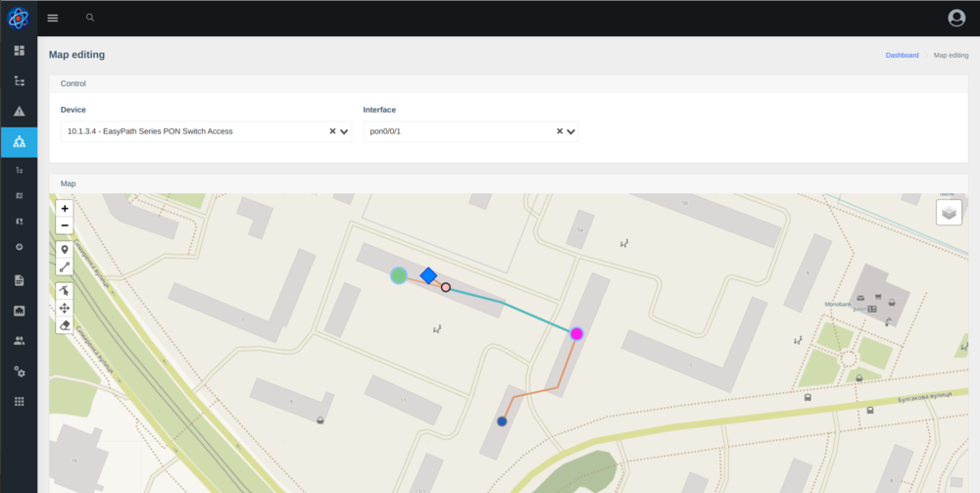The width and height of the screenshot is (980, 493).
Task: Select the draw marker tool
Action: coord(65,250)
